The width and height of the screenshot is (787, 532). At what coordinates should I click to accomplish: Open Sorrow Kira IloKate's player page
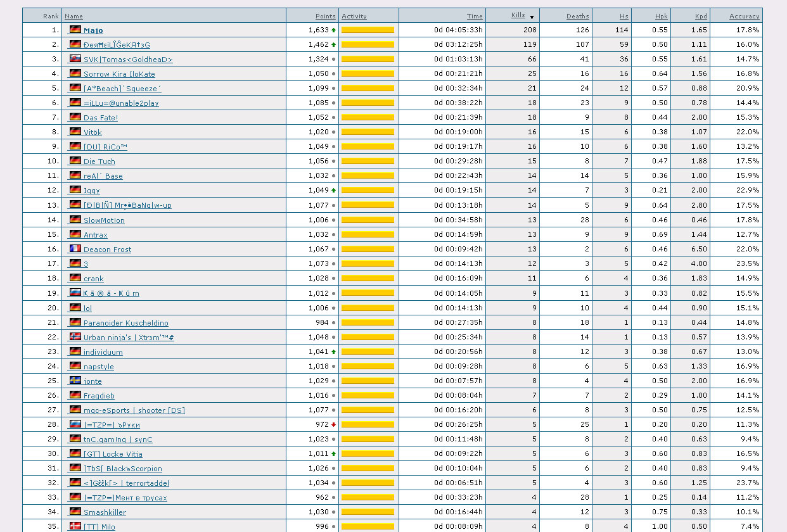tap(119, 74)
